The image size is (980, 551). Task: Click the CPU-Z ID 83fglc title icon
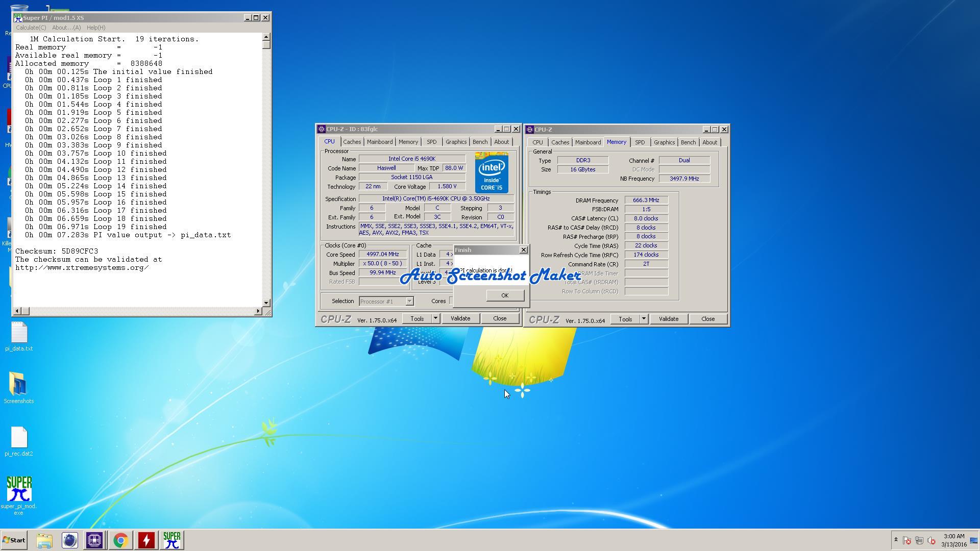coord(322,129)
